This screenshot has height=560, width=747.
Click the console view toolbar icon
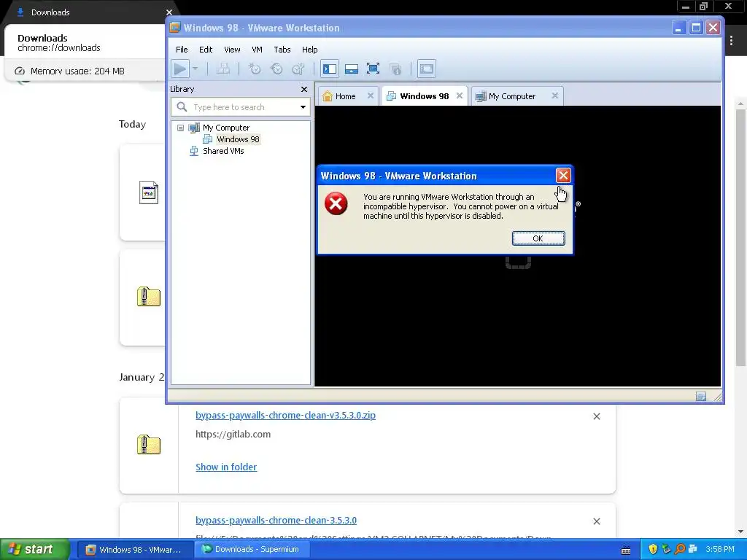point(426,69)
